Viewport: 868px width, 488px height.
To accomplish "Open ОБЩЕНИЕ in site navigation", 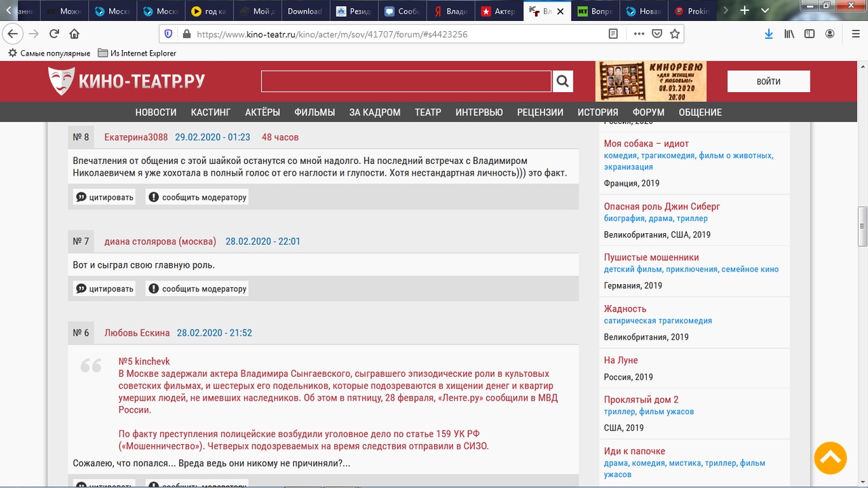I will click(701, 113).
